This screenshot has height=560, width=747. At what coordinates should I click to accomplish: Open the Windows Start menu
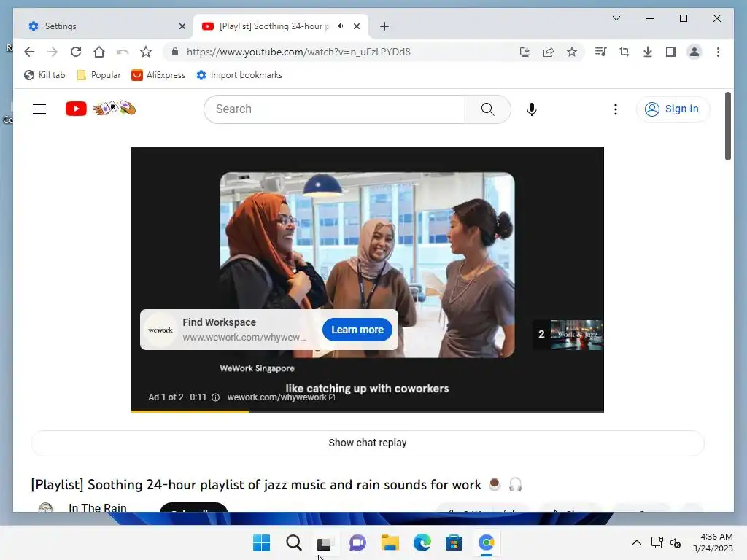click(x=262, y=542)
